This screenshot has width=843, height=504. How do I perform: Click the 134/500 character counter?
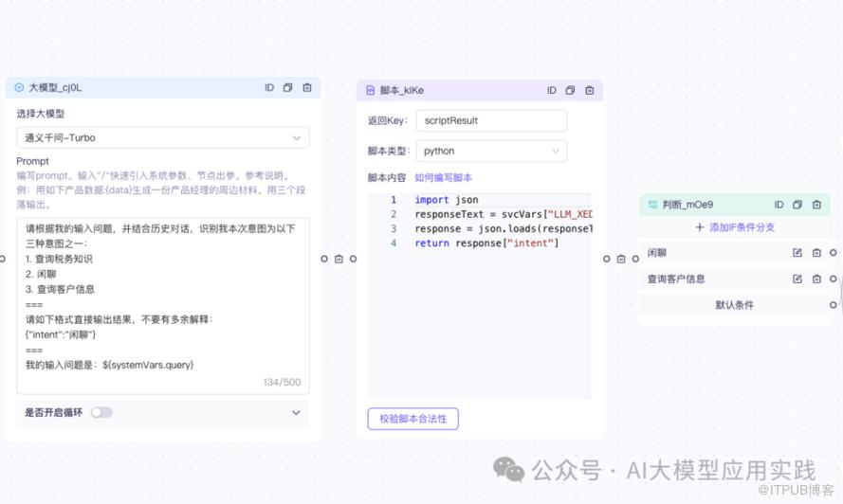point(282,382)
